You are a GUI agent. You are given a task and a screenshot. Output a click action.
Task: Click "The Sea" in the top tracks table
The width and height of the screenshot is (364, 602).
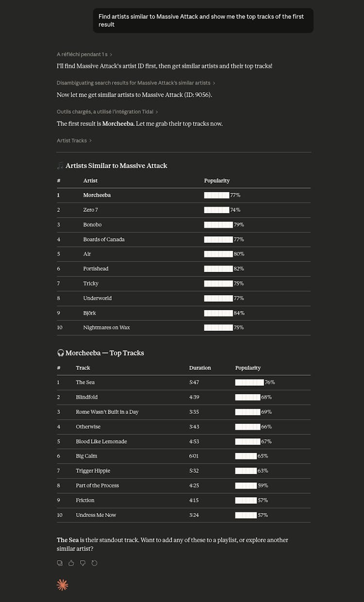(85, 382)
